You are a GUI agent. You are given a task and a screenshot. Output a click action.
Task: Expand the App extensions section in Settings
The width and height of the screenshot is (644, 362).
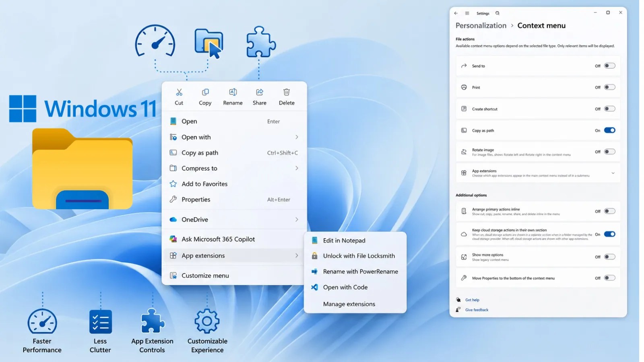tap(613, 173)
